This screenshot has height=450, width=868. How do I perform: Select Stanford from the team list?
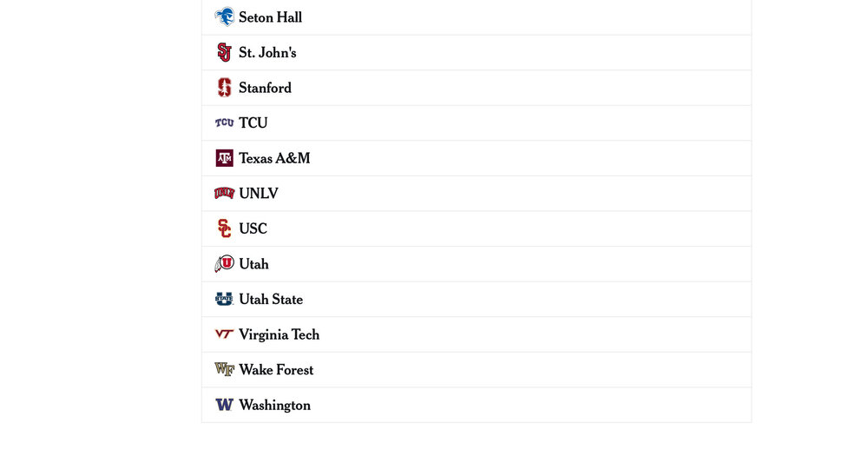click(265, 88)
